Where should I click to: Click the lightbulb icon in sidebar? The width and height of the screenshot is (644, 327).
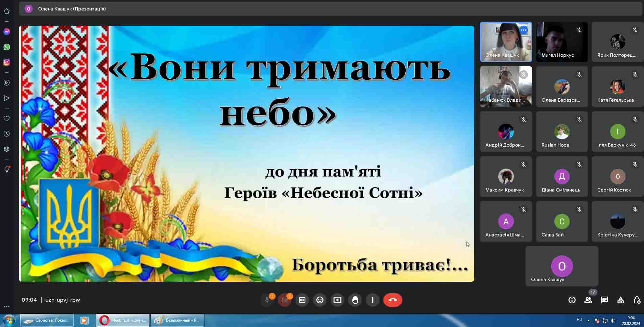(7, 170)
